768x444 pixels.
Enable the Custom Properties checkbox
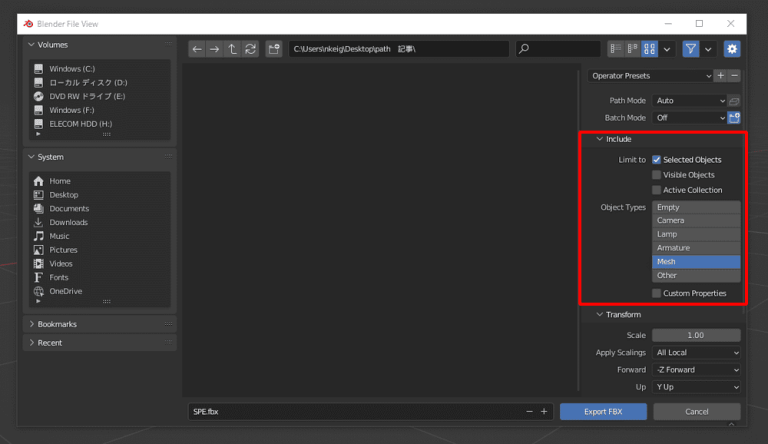(x=656, y=293)
